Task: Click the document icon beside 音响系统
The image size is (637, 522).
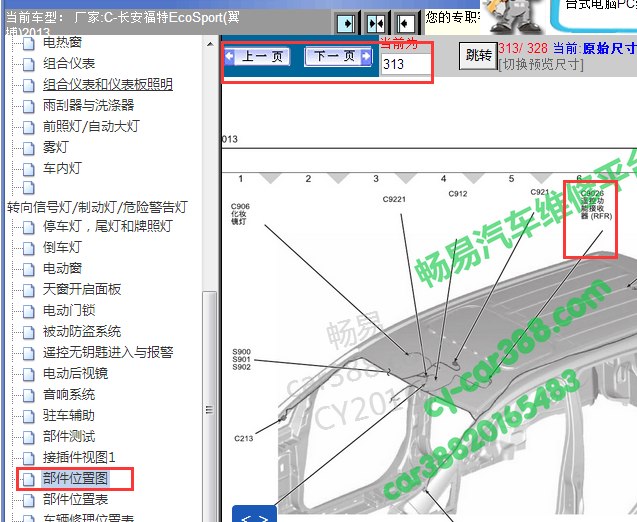Action: (28, 395)
